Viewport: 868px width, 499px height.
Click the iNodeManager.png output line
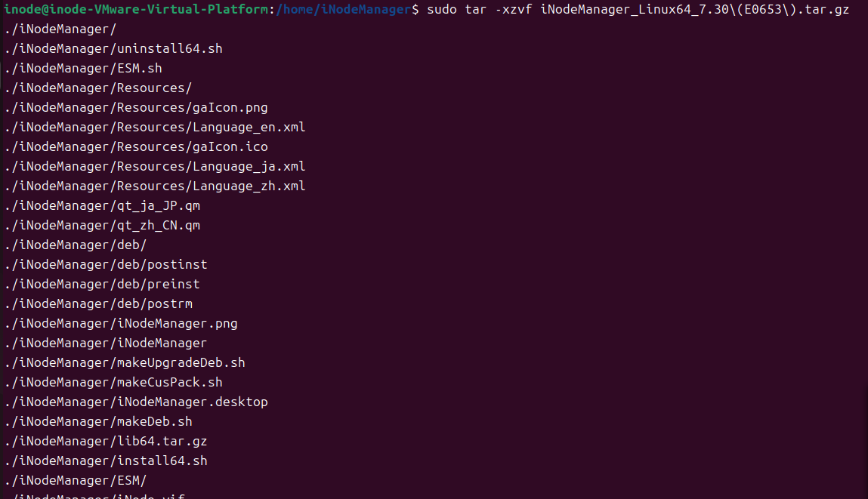[x=121, y=323]
